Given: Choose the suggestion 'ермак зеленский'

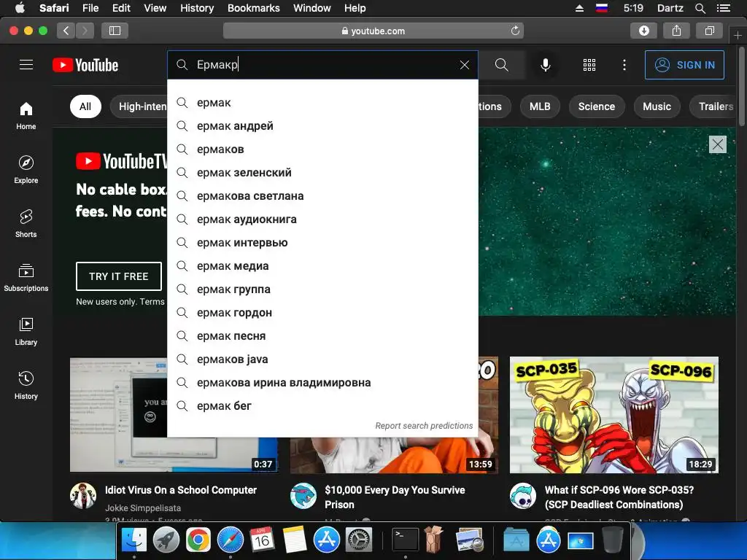Looking at the screenshot, I should [322, 172].
